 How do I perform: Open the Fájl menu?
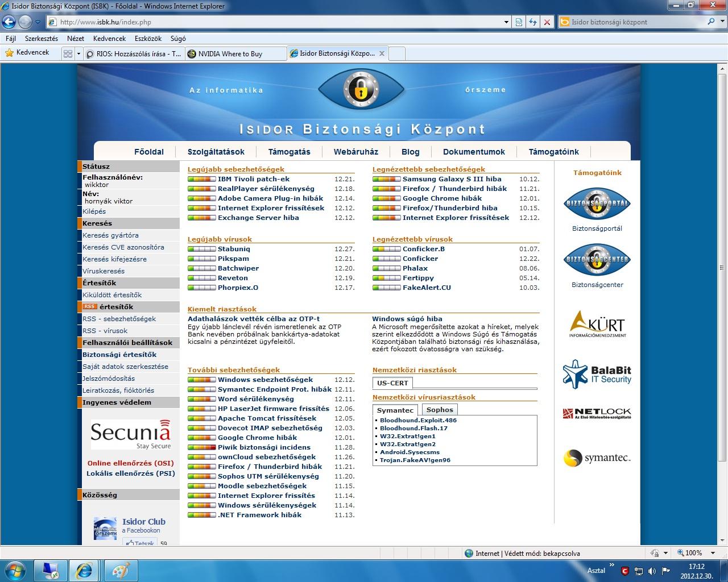click(x=10, y=39)
